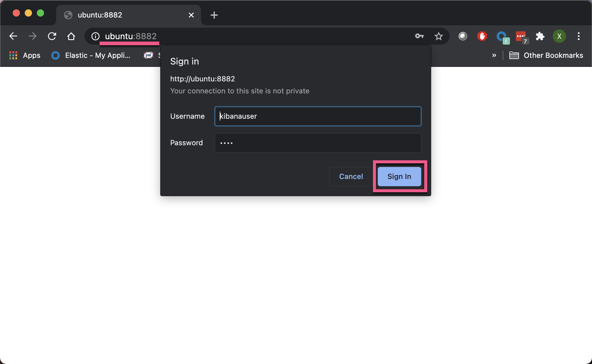View site information icon

click(x=95, y=36)
